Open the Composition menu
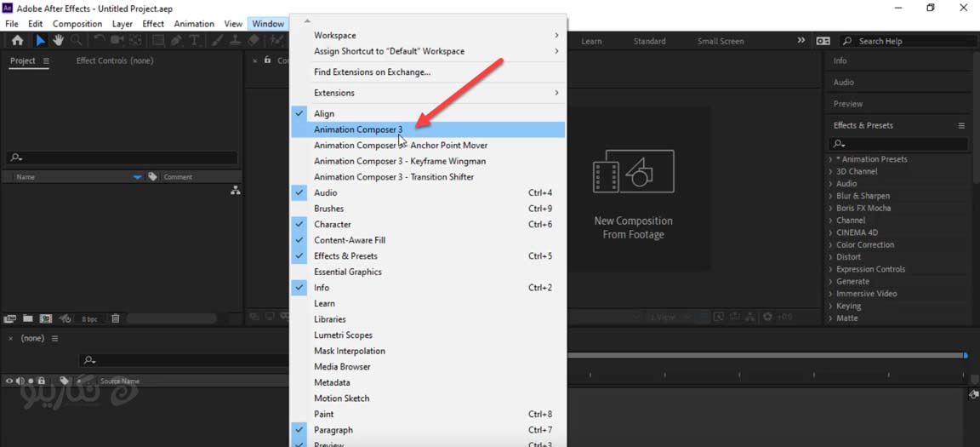The height and width of the screenshot is (447, 980). pos(77,24)
